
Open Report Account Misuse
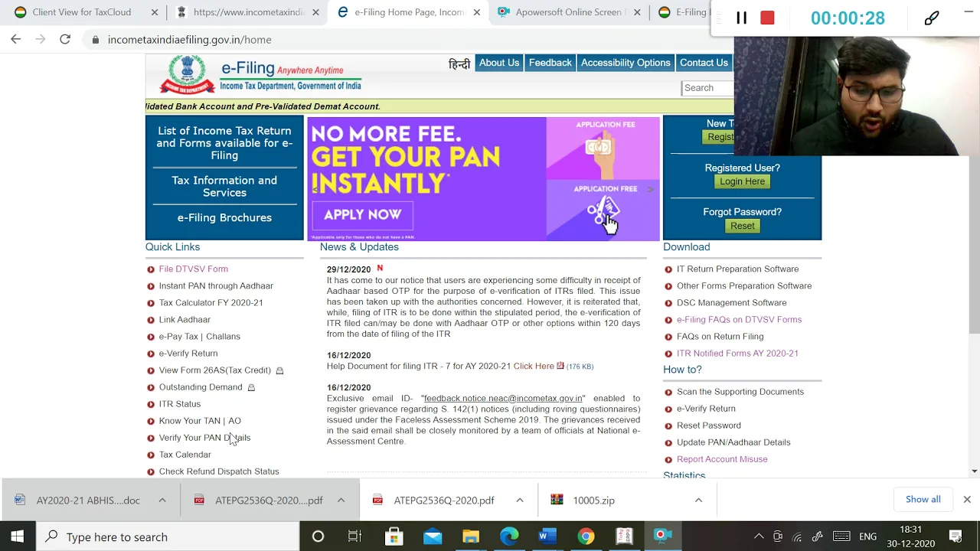pyautogui.click(x=722, y=458)
